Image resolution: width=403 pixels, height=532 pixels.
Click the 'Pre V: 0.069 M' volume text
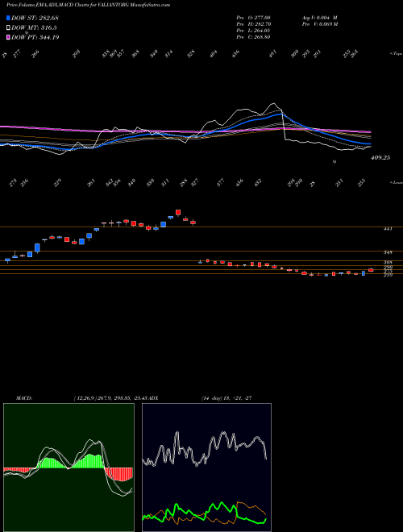pos(319,24)
